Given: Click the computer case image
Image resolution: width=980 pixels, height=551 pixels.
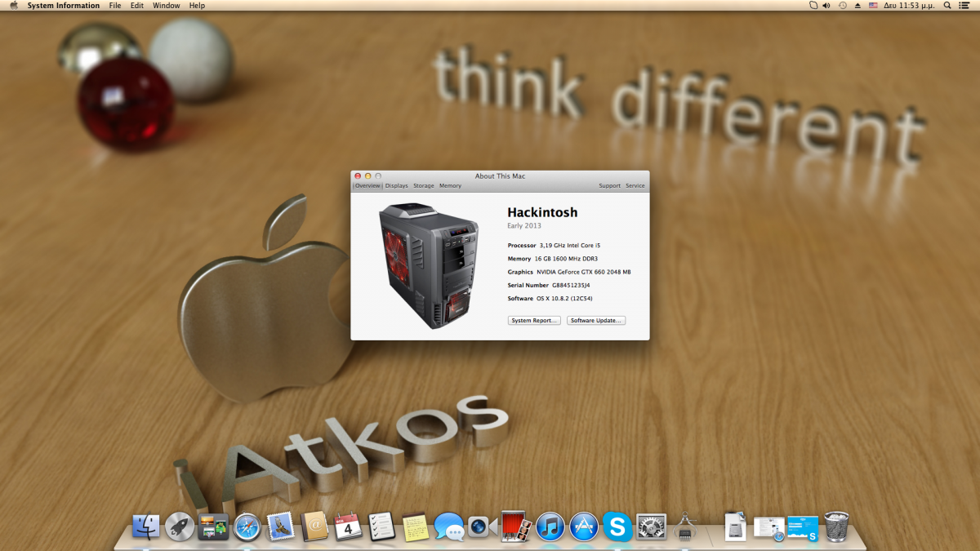Looking at the screenshot, I should pos(429,266).
